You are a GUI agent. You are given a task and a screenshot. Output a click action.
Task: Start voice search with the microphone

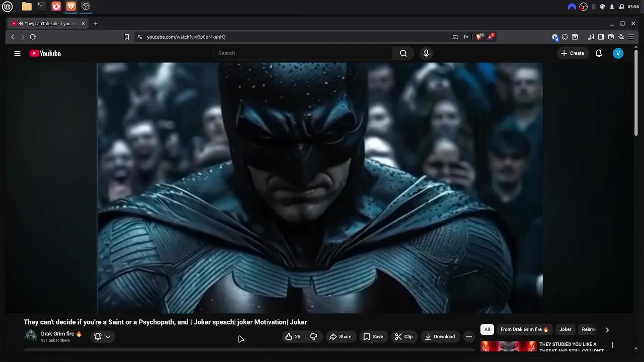(426, 53)
